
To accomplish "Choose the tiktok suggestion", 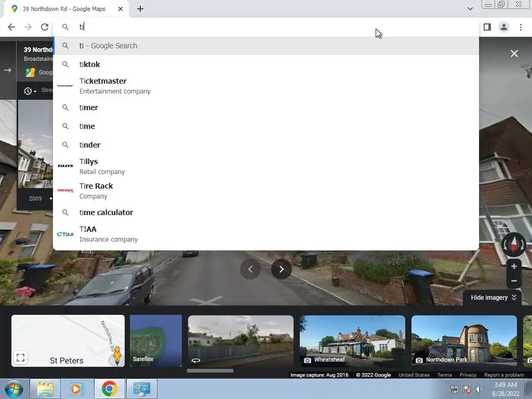I will (x=266, y=64).
